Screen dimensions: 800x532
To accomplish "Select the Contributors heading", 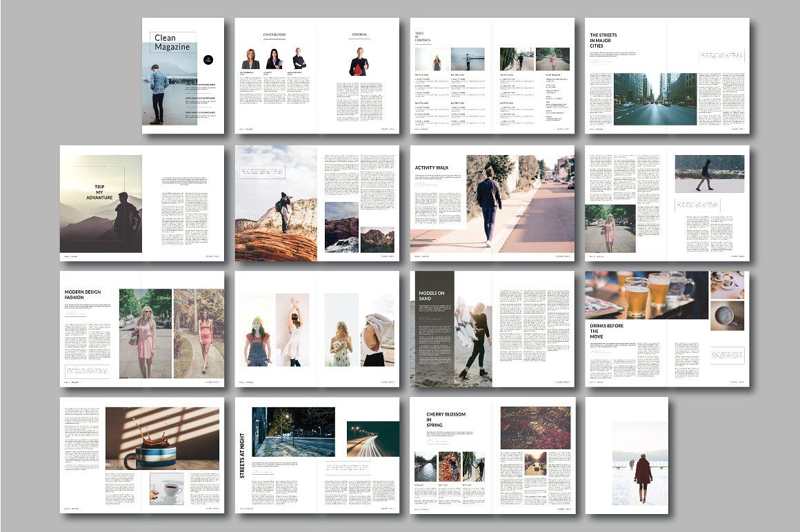I will click(274, 34).
